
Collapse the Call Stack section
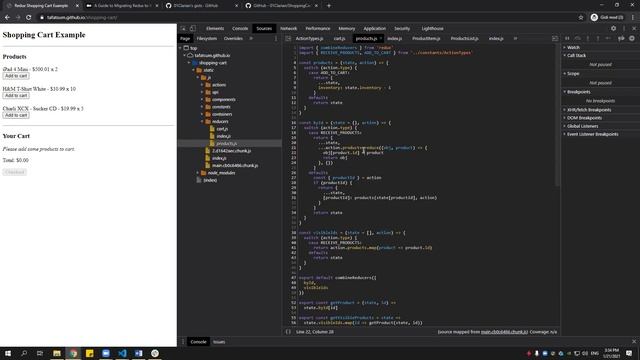576,56
